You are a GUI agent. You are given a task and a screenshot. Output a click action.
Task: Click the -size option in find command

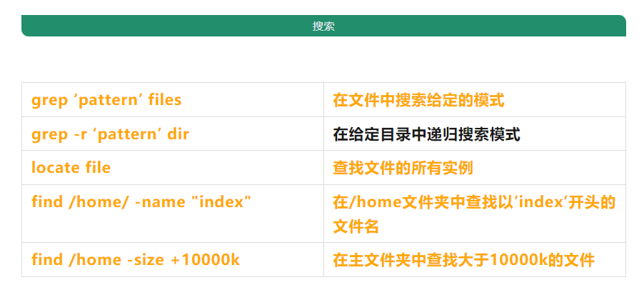pyautogui.click(x=146, y=260)
